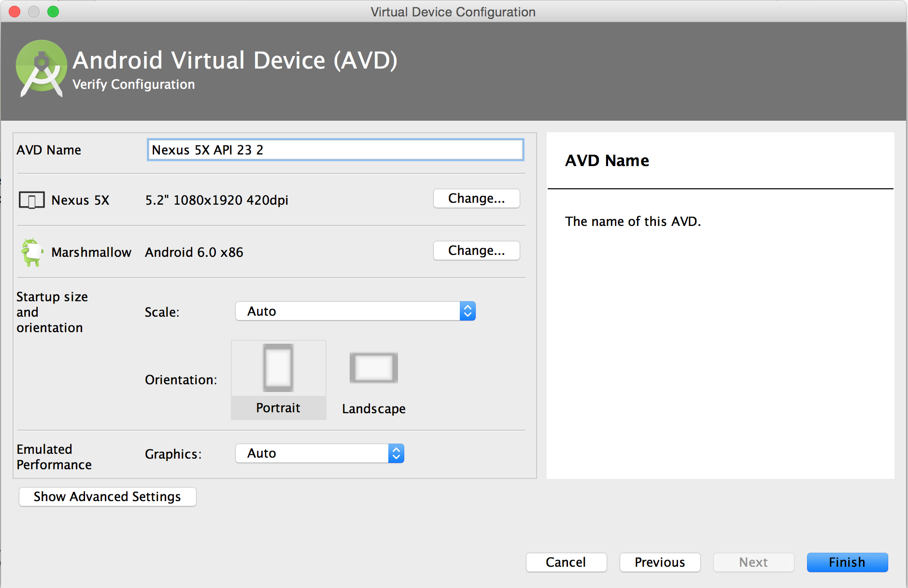Click Finish to create the AVD

tap(847, 562)
